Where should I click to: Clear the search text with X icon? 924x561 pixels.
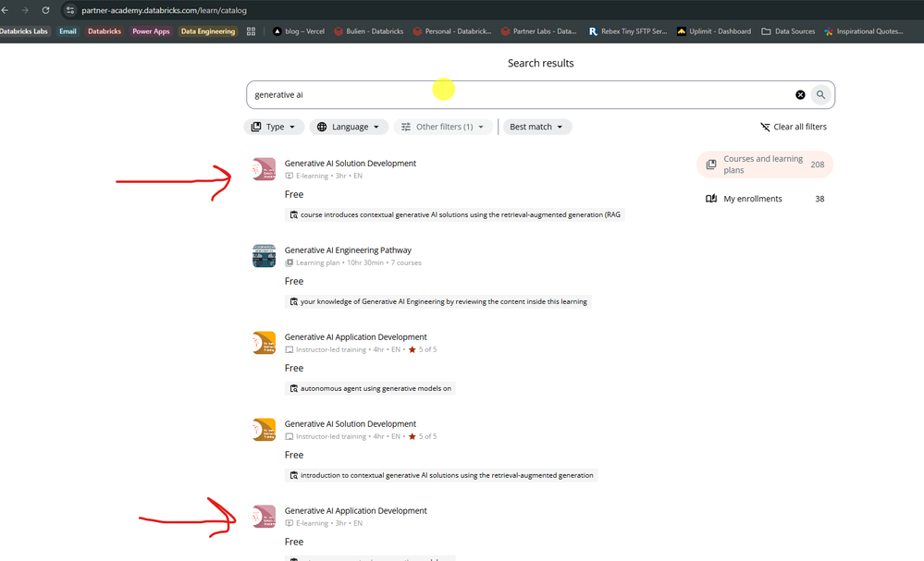tap(800, 95)
